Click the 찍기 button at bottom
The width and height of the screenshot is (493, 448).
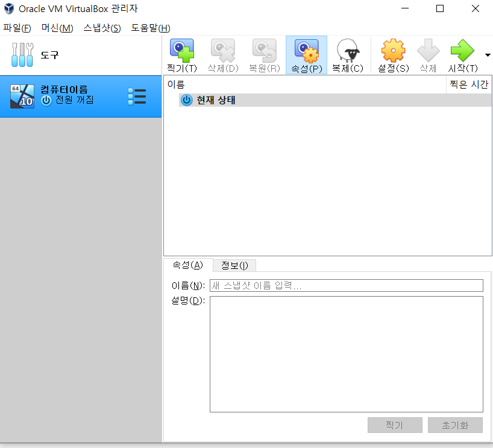[395, 425]
